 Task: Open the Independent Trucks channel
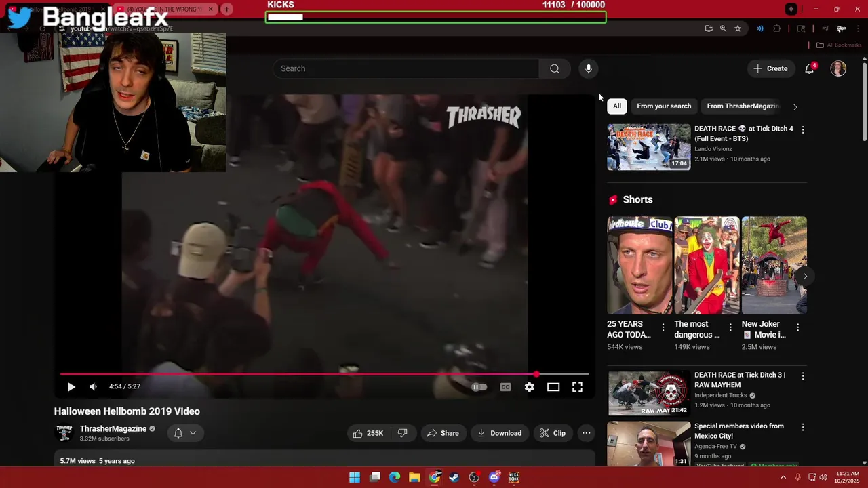721,395
